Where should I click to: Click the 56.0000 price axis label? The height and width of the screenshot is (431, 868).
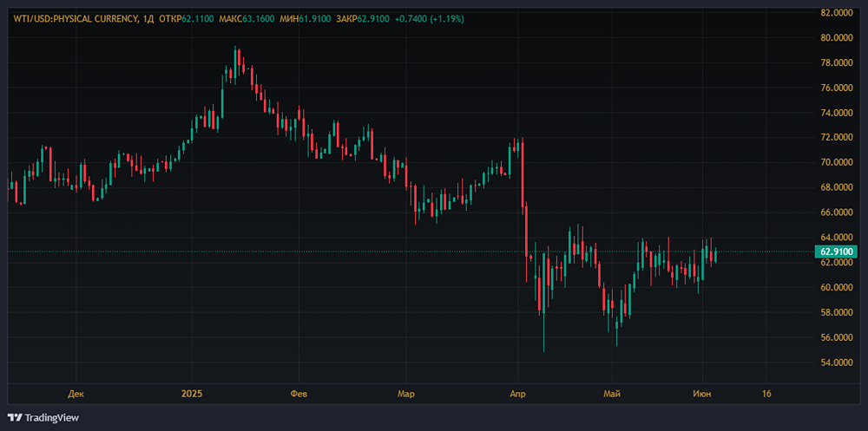click(x=836, y=337)
